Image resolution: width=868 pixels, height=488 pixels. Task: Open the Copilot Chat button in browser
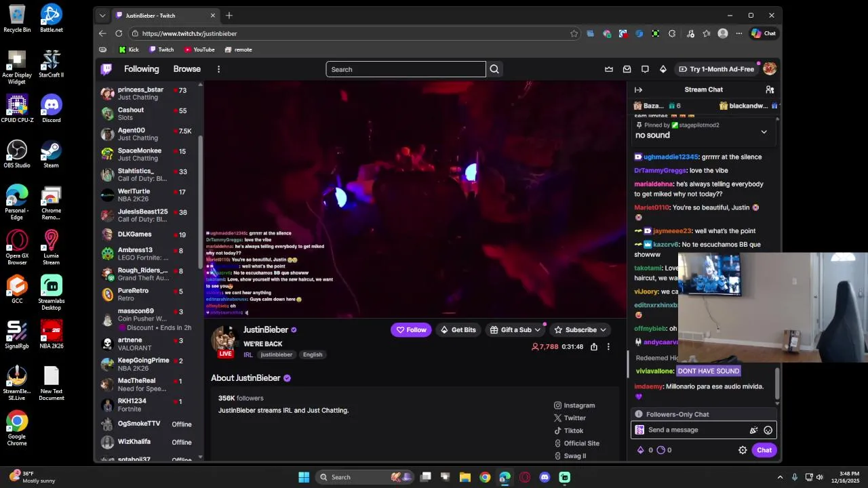(764, 33)
